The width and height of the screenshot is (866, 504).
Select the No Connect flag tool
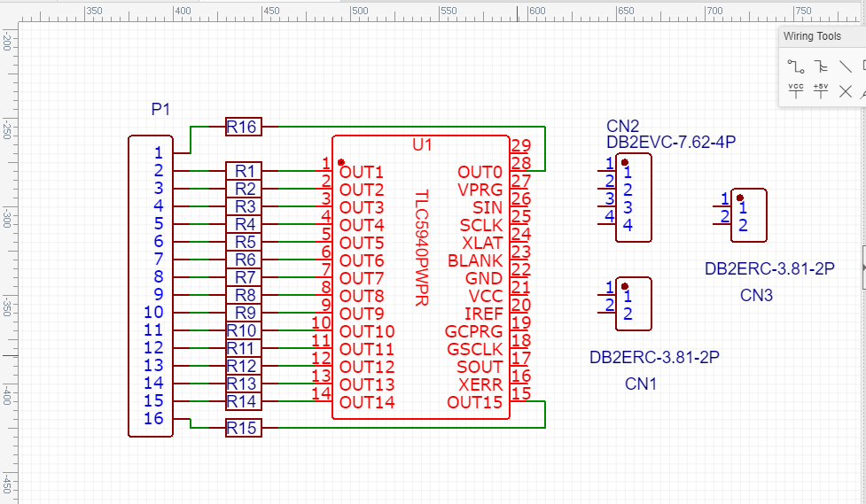(x=845, y=91)
